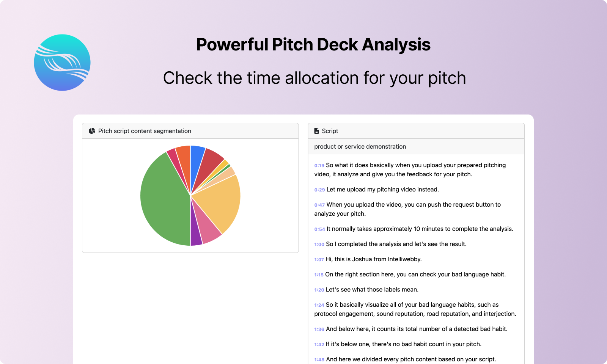
Task: Click timestamp 1:15 in the script
Action: coord(319,275)
